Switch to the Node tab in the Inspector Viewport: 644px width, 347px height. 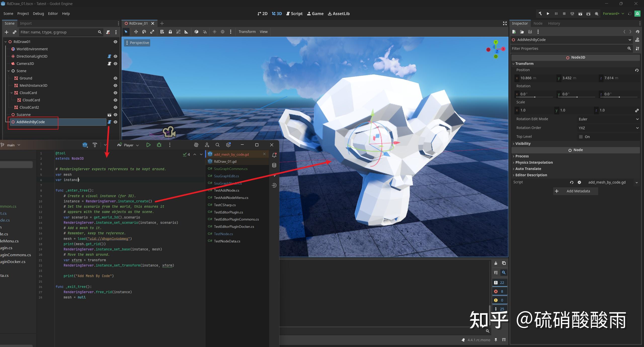[x=538, y=23]
